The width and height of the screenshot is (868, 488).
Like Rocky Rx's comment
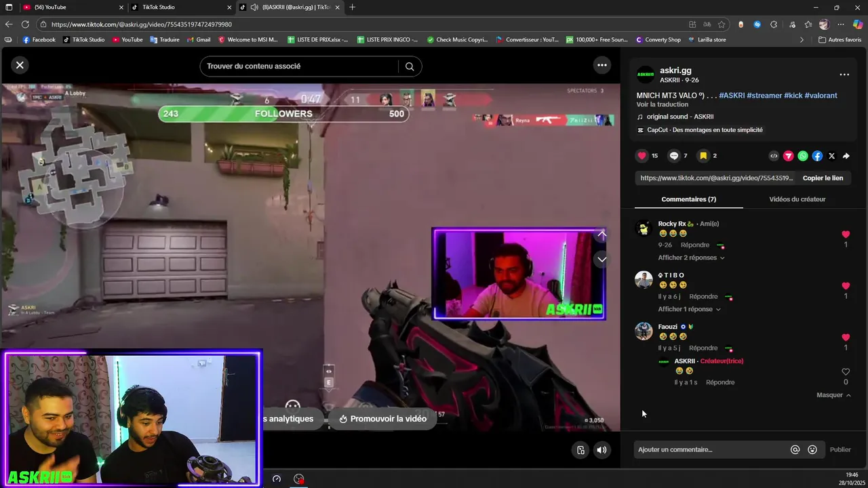pyautogui.click(x=846, y=235)
